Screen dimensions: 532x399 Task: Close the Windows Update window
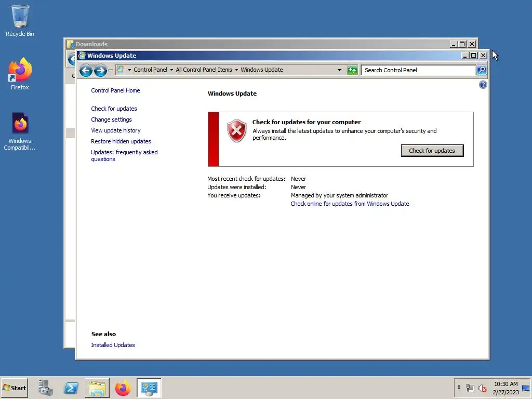pyautogui.click(x=483, y=55)
